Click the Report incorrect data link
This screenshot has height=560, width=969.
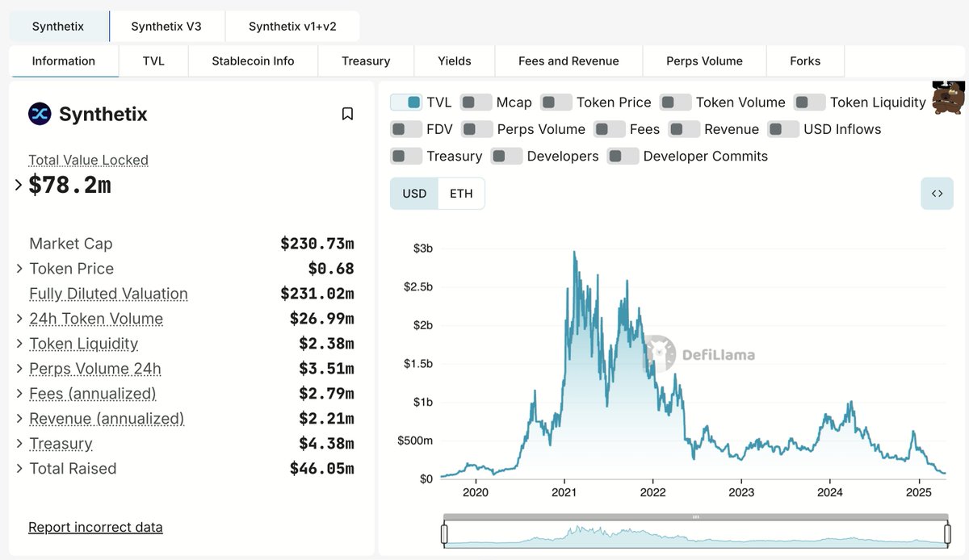(95, 527)
